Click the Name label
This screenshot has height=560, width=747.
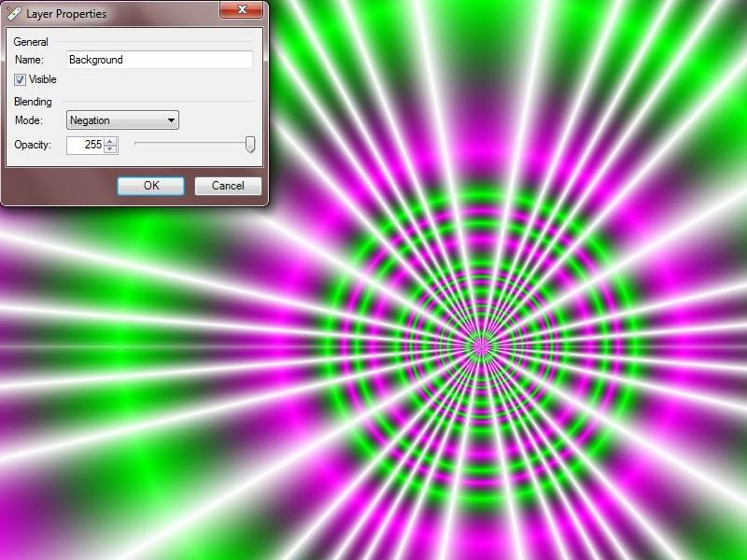pos(29,60)
